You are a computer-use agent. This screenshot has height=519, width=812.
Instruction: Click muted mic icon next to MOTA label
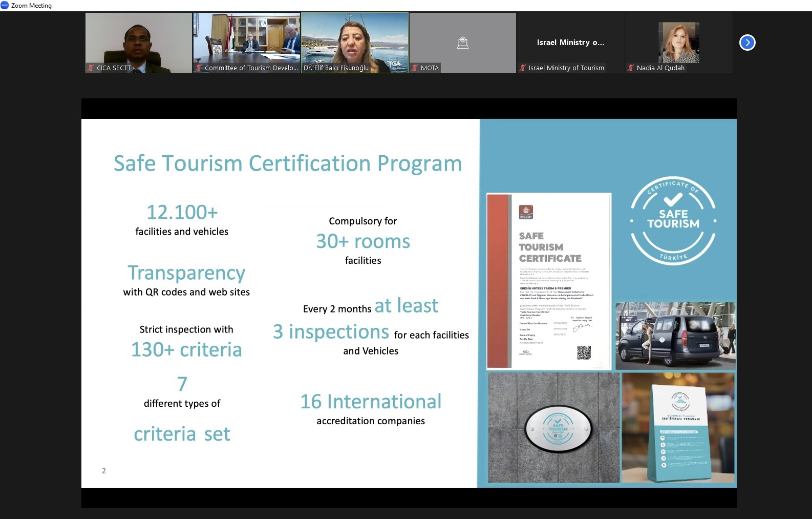click(x=415, y=68)
